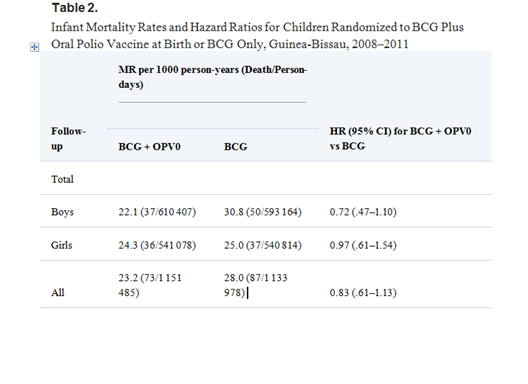
Task: Click the 'All' row label
Action: pos(58,292)
